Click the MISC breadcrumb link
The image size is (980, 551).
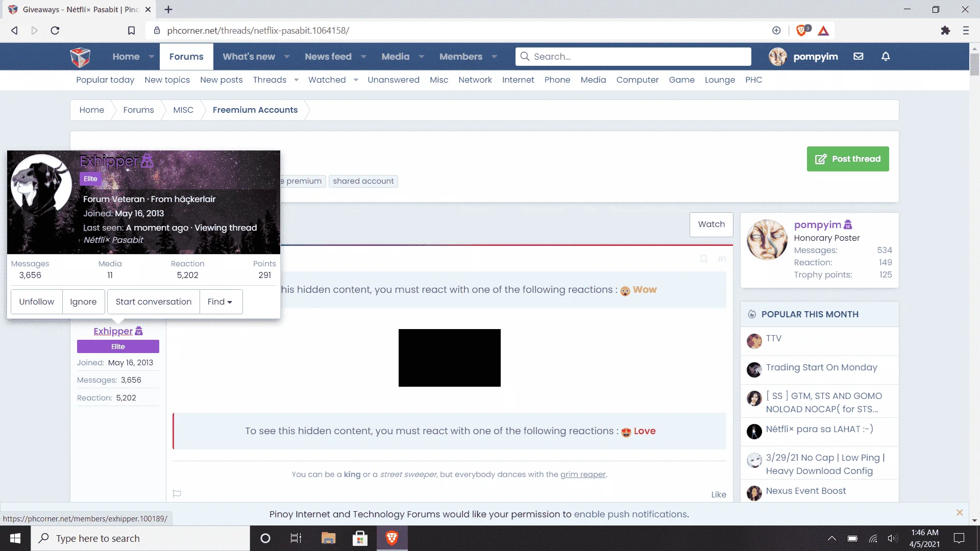pos(183,110)
